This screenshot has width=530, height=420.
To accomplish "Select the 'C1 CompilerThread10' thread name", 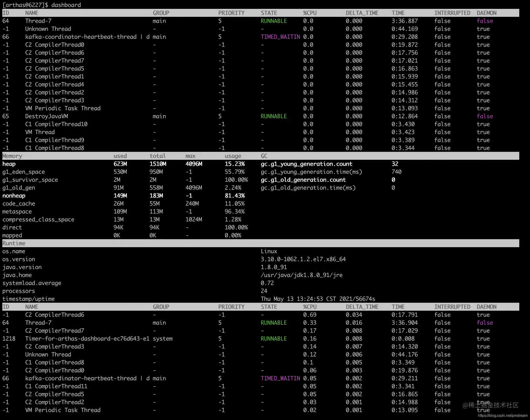I will click(x=56, y=124).
